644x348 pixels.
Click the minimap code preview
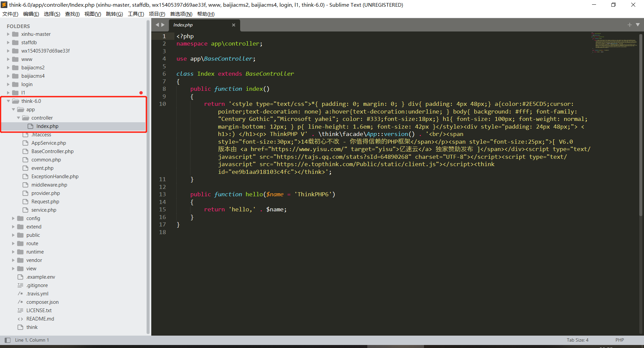tap(614, 43)
